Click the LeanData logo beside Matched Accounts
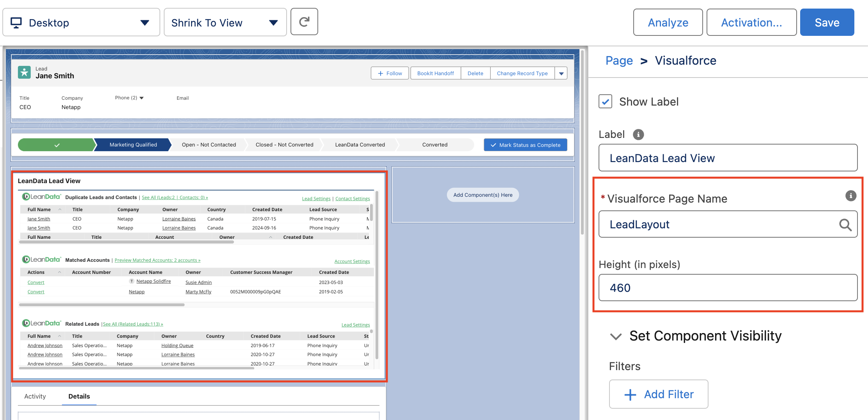 point(41,259)
